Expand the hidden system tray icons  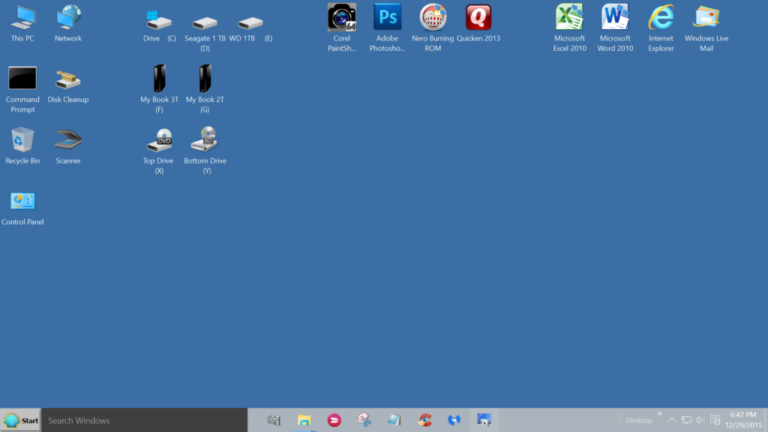672,420
